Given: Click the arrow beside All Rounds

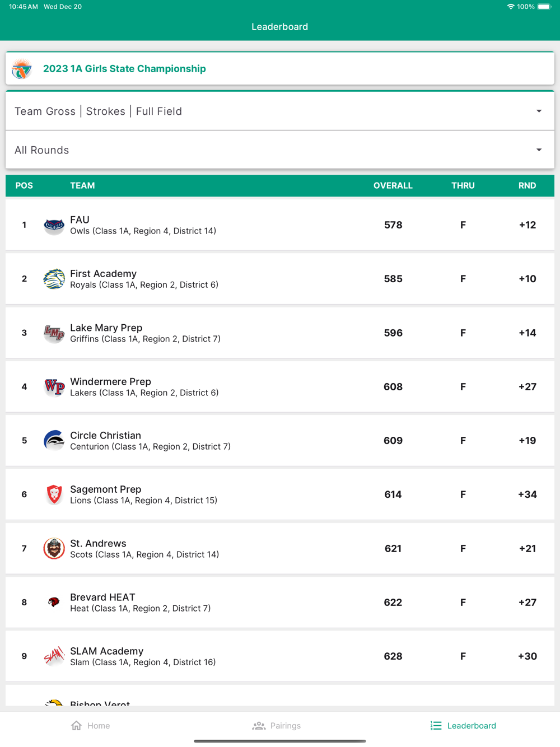Looking at the screenshot, I should point(539,150).
